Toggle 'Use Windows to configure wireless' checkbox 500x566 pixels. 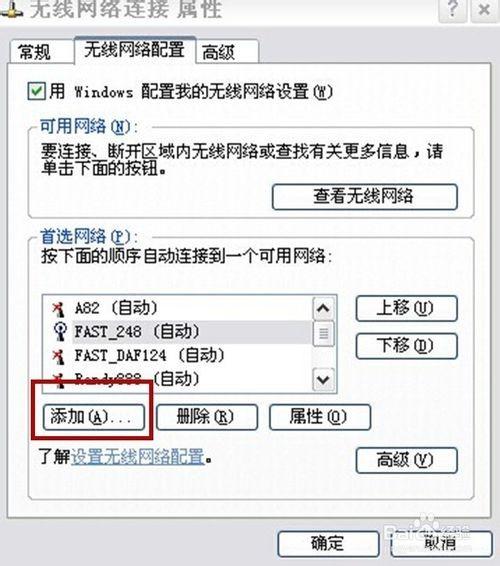36,91
